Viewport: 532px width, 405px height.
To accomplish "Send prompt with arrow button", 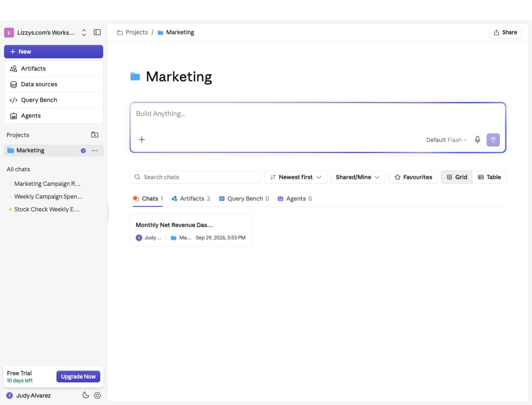I will [493, 140].
